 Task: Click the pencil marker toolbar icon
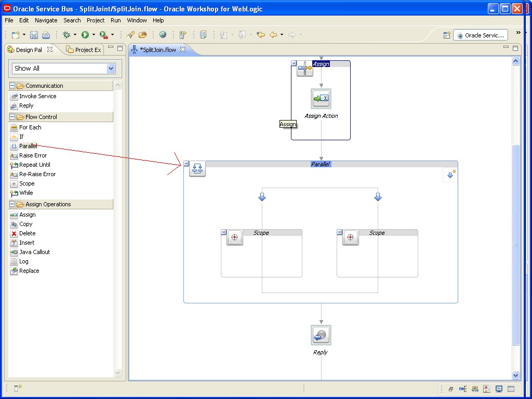pyautogui.click(x=130, y=35)
